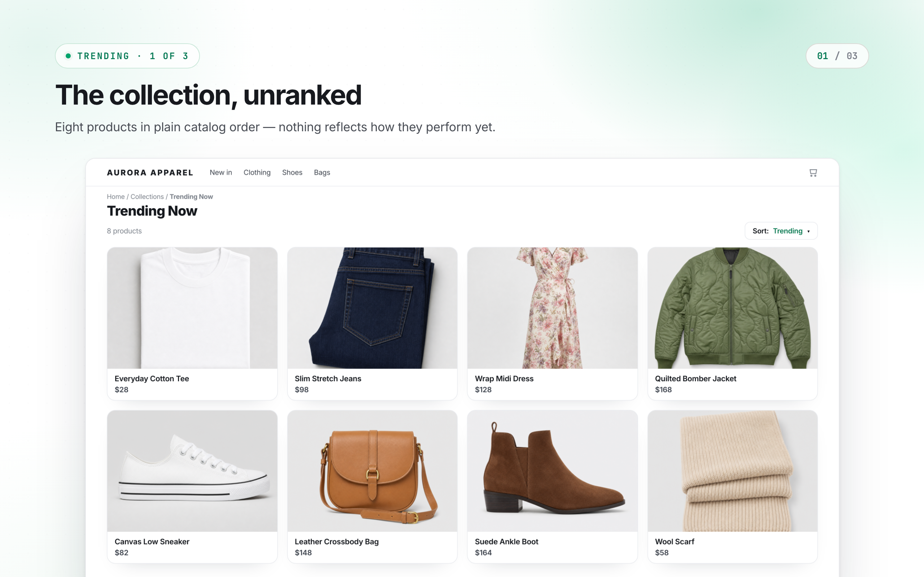View the Wrap Midi Dress product image
924x577 pixels.
tap(553, 308)
